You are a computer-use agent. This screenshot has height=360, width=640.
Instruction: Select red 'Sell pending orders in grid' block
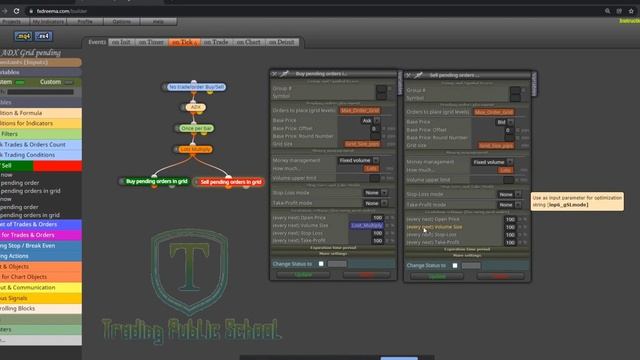click(231, 182)
